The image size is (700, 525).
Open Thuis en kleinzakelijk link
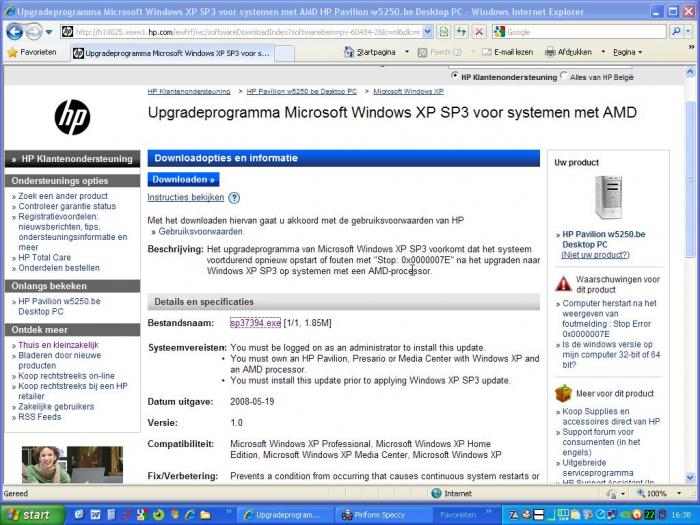point(58,345)
